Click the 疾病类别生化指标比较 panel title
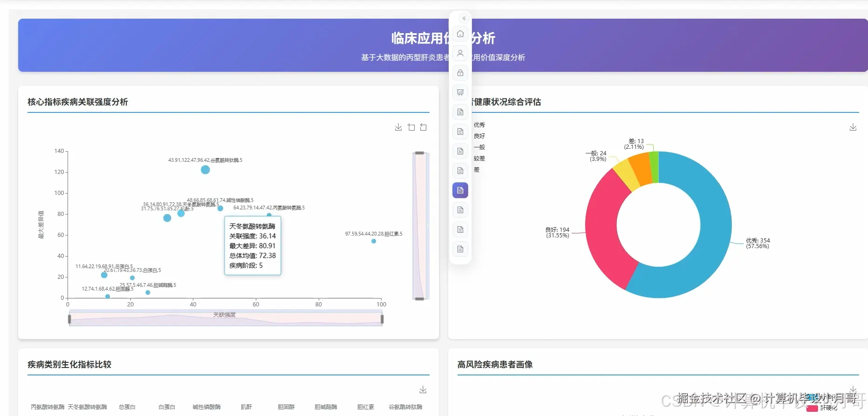This screenshot has width=868, height=416. click(x=69, y=364)
